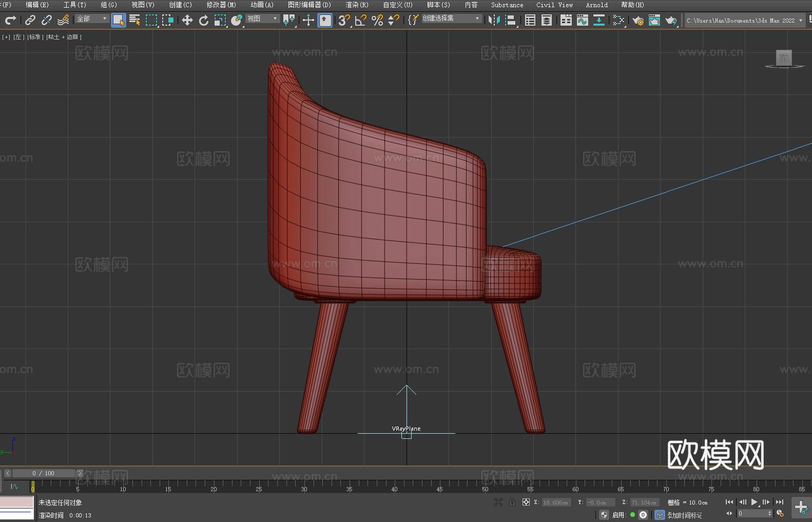The image size is (812, 522).
Task: Go to next frame
Action: (x=766, y=502)
